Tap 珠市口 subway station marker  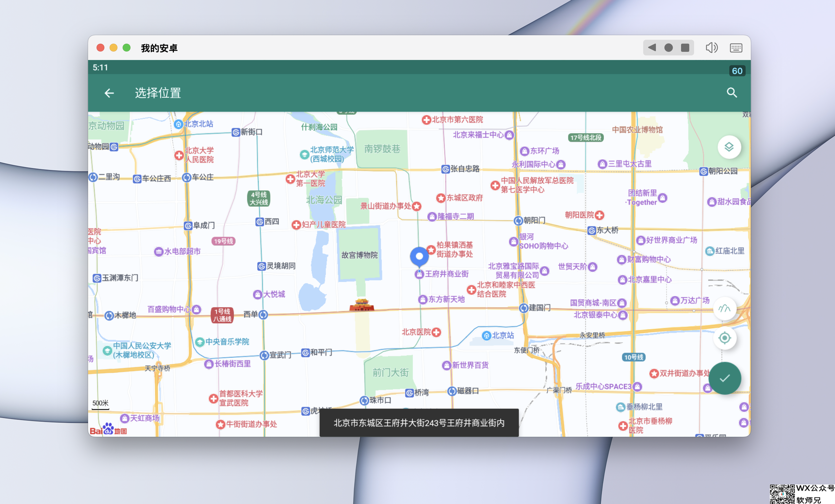click(x=364, y=400)
